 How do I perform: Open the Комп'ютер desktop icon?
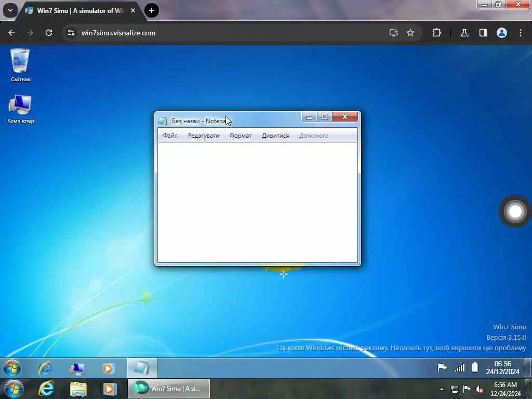(x=20, y=109)
